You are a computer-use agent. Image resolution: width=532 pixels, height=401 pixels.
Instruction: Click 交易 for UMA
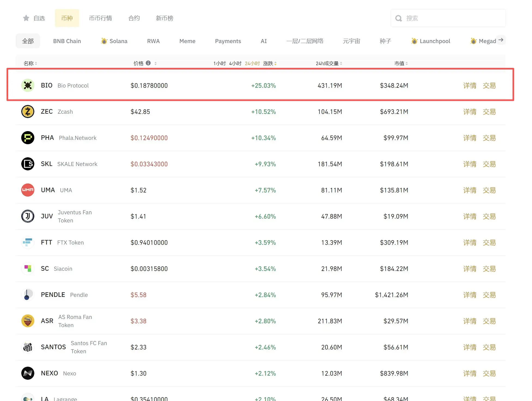tap(489, 190)
